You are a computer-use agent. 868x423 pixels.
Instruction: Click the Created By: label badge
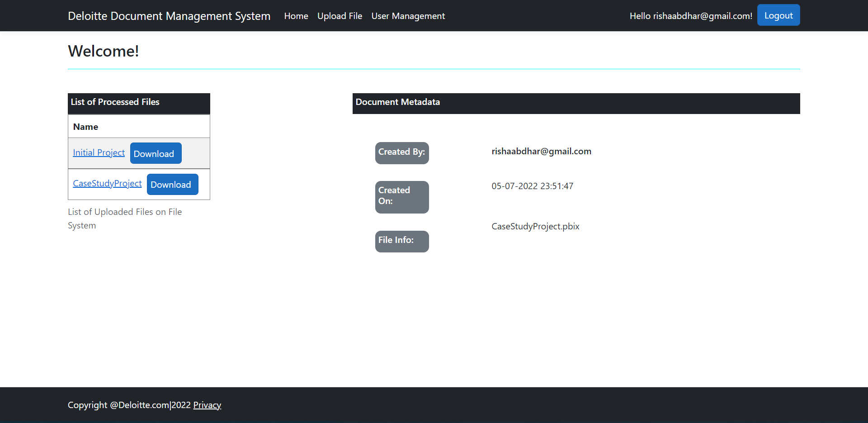point(402,153)
